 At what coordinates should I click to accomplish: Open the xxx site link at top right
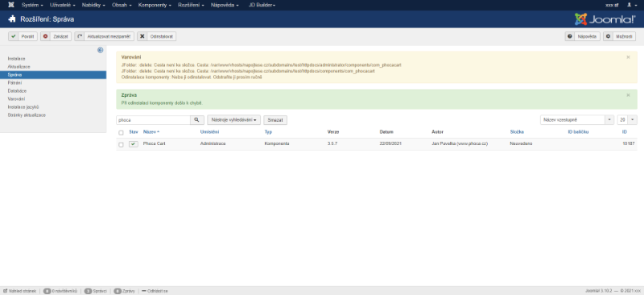612,5
